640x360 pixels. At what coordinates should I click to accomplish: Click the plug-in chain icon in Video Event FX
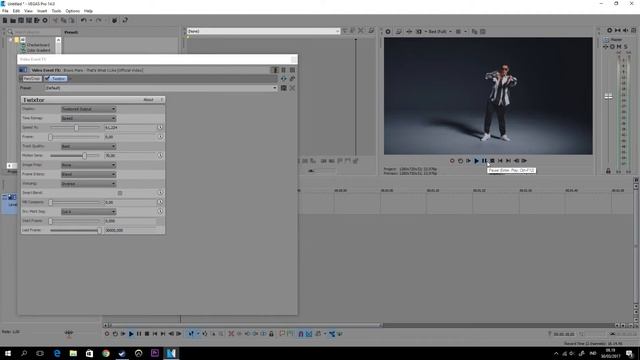(x=284, y=79)
